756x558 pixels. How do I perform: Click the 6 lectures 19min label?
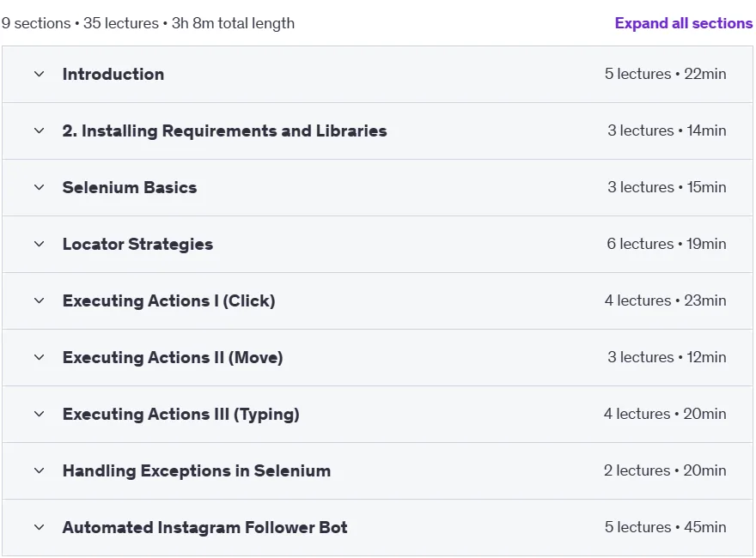[667, 244]
